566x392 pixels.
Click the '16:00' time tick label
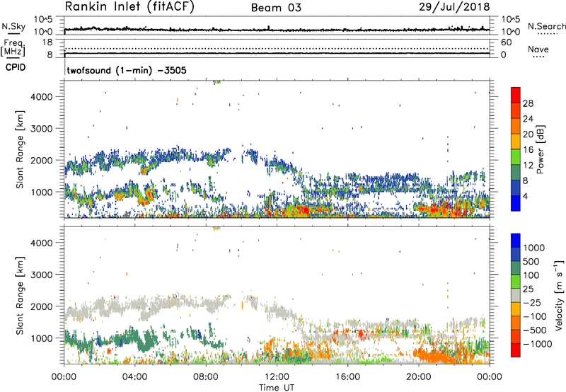pos(347,377)
